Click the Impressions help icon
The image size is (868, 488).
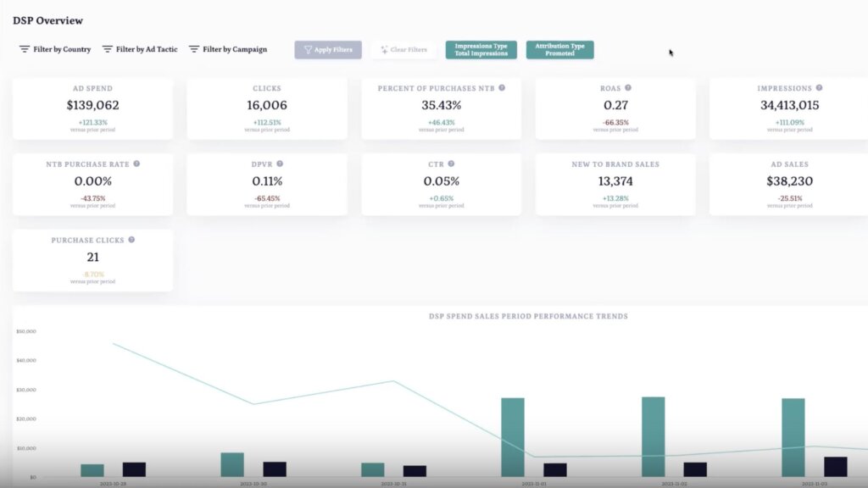(x=819, y=88)
